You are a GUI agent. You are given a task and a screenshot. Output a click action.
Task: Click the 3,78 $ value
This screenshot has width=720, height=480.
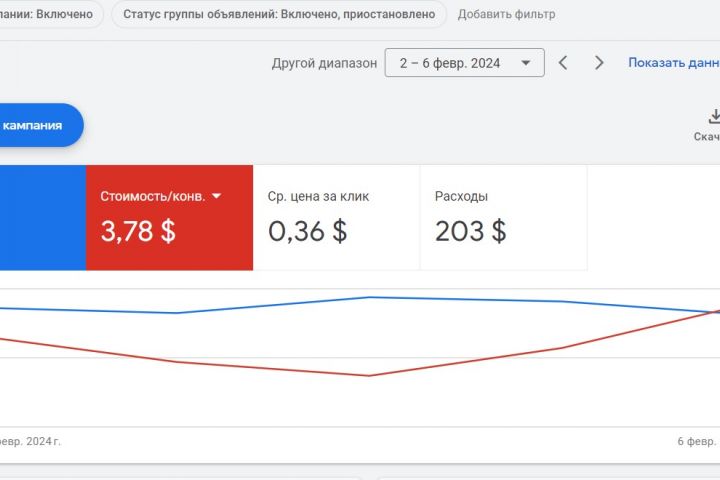138,231
